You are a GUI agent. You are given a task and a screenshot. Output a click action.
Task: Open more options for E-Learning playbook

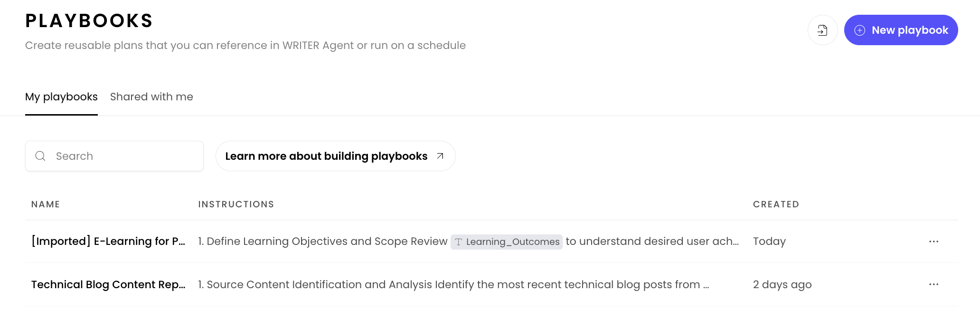coord(933,242)
